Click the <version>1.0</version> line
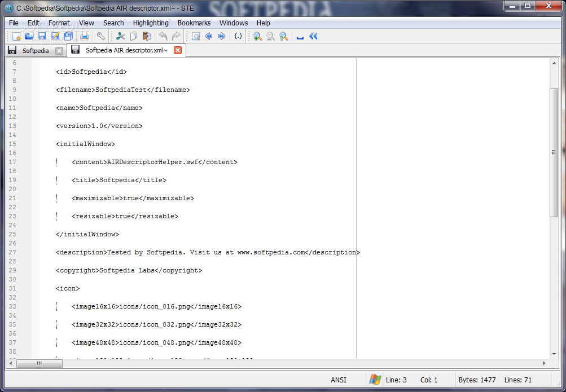The width and height of the screenshot is (566, 392). pyautogui.click(x=99, y=126)
